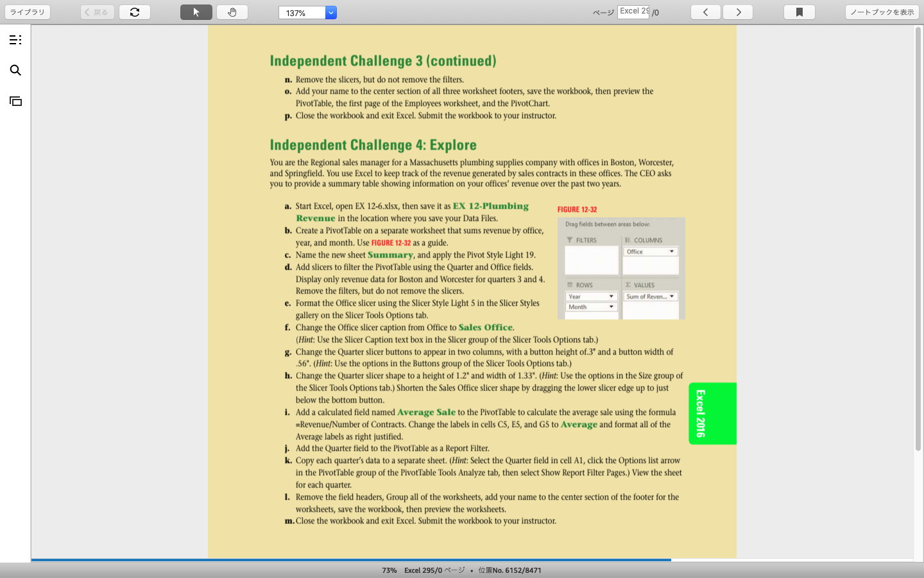
Task: Click the refresh sync icon
Action: point(135,12)
